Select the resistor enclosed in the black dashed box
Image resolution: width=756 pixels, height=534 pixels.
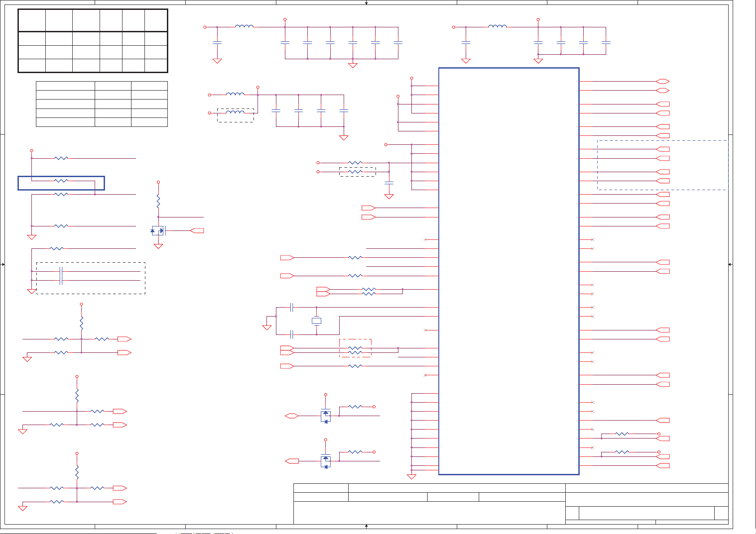coord(355,172)
